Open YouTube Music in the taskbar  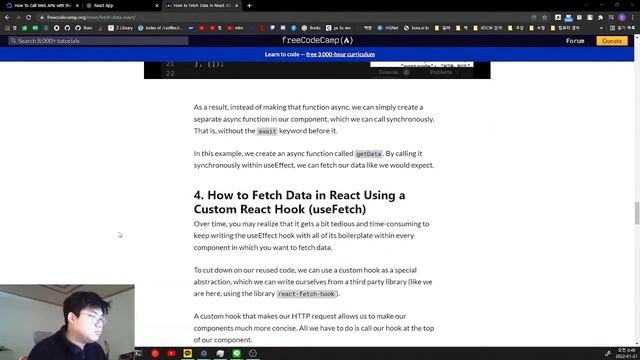click(155, 353)
